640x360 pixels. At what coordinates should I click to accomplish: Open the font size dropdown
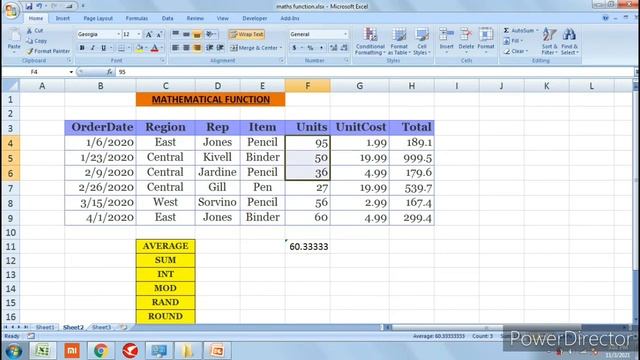pos(139,35)
